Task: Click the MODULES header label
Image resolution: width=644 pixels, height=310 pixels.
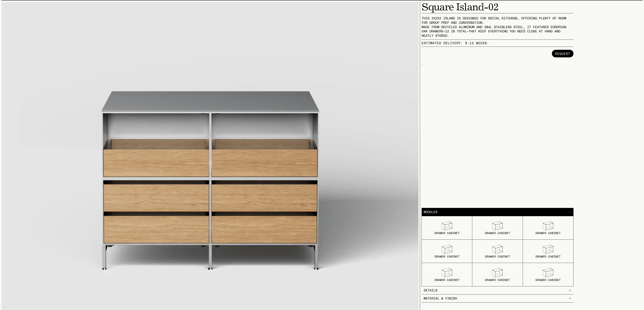Action: tap(431, 212)
